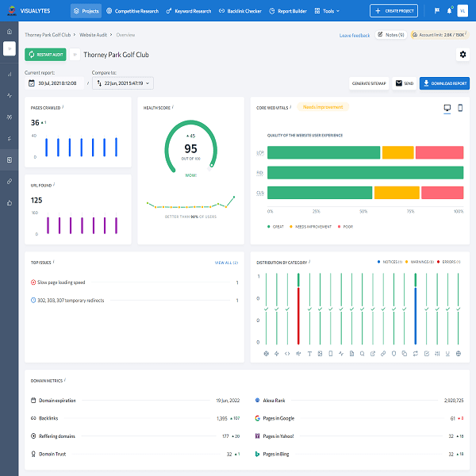
Task: Click View All link in Top Issues
Action: point(225,262)
